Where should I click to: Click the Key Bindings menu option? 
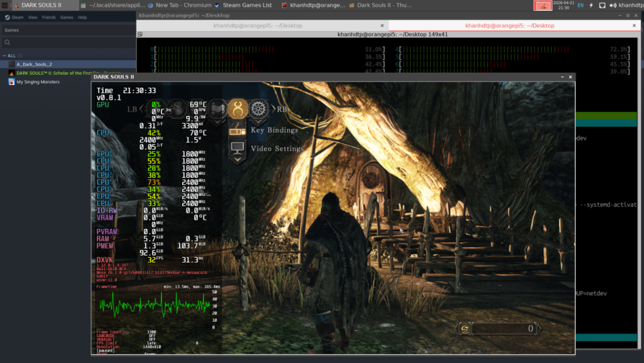pyautogui.click(x=274, y=130)
